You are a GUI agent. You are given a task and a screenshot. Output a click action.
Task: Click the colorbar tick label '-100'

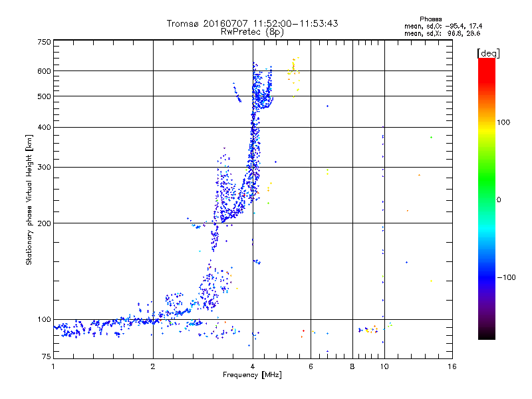(x=506, y=277)
